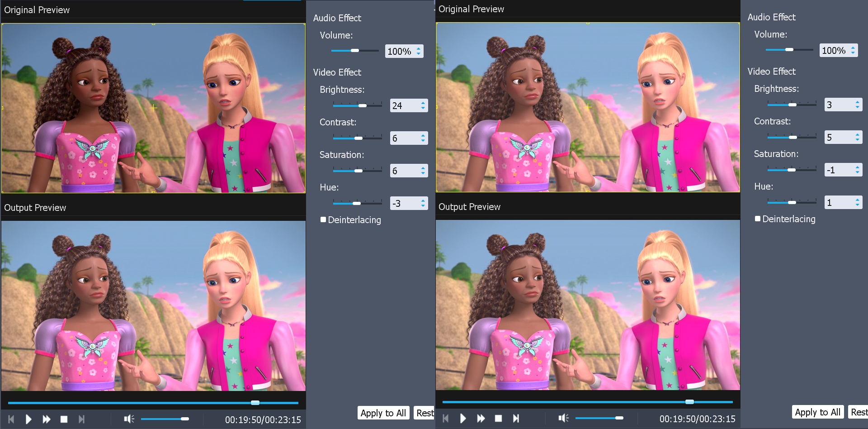Skip to the end of the left preview
The width and height of the screenshot is (868, 429).
pos(81,419)
